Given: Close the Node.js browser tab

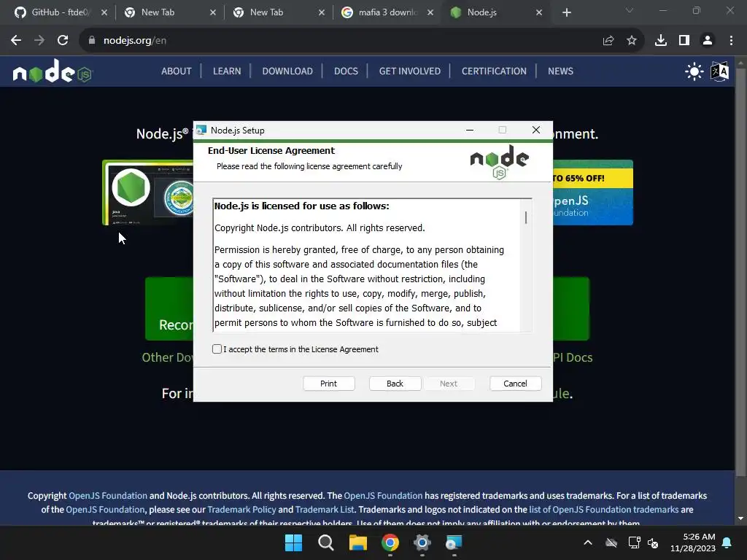Looking at the screenshot, I should coord(539,12).
